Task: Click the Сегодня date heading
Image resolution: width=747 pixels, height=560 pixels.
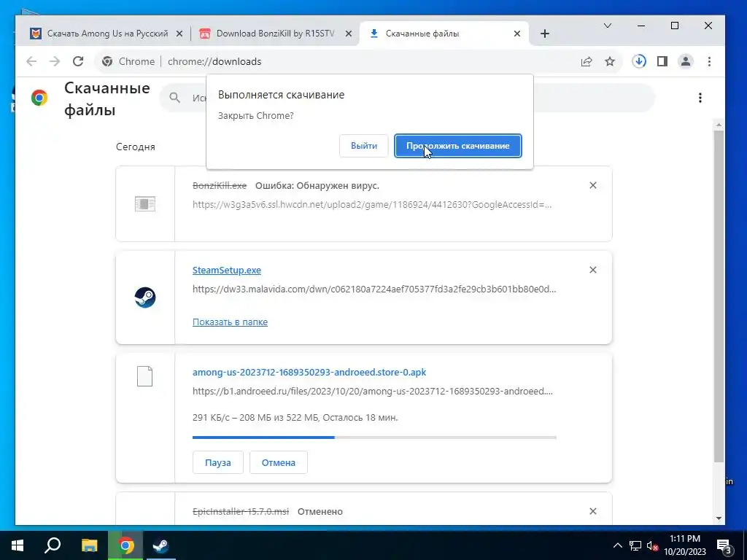Action: tap(136, 147)
